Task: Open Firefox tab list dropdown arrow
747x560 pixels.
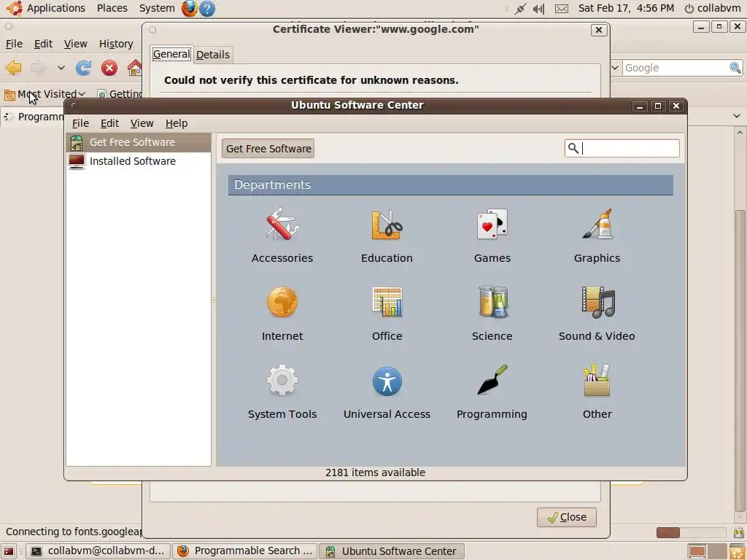Action: point(737,116)
